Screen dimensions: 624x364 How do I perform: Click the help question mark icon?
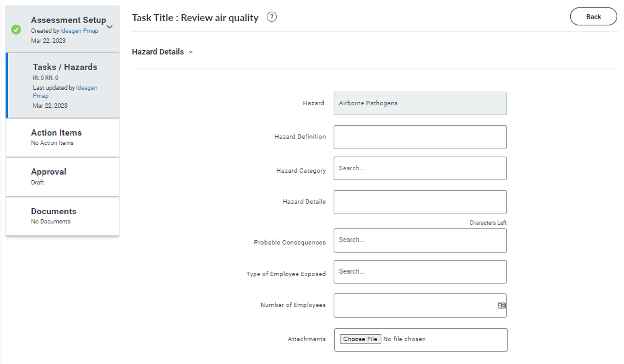pos(271,17)
